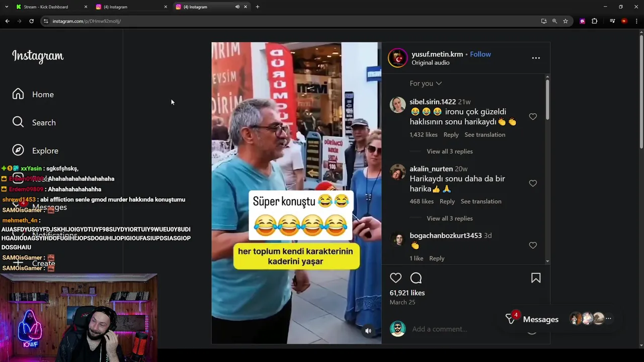The image size is (644, 362).
Task: Open the yusuf.metin.krm username link
Action: 437,54
